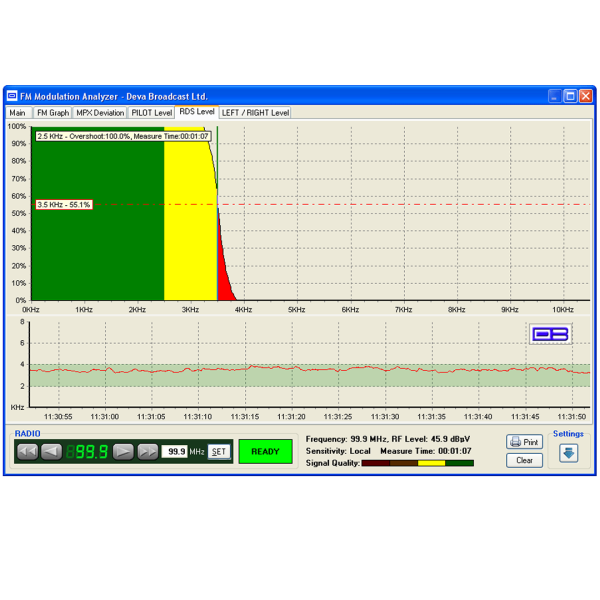
Task: Click the green READY button
Action: 266,452
